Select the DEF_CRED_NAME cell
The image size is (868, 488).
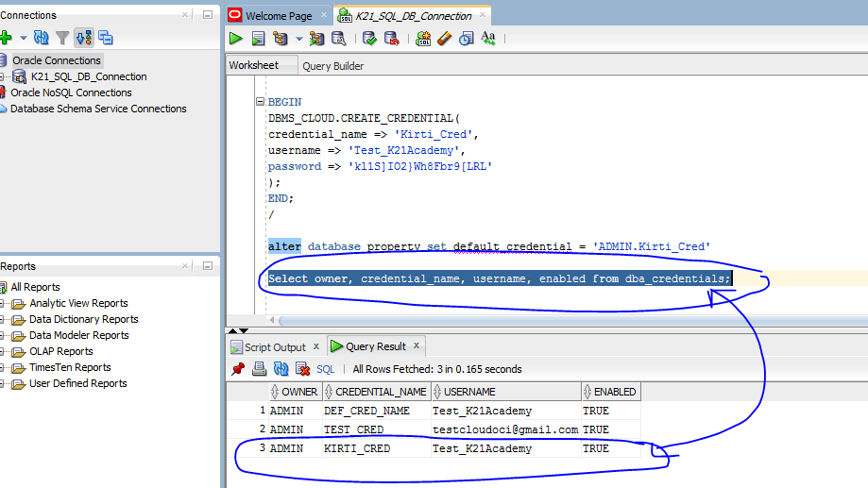coord(377,412)
